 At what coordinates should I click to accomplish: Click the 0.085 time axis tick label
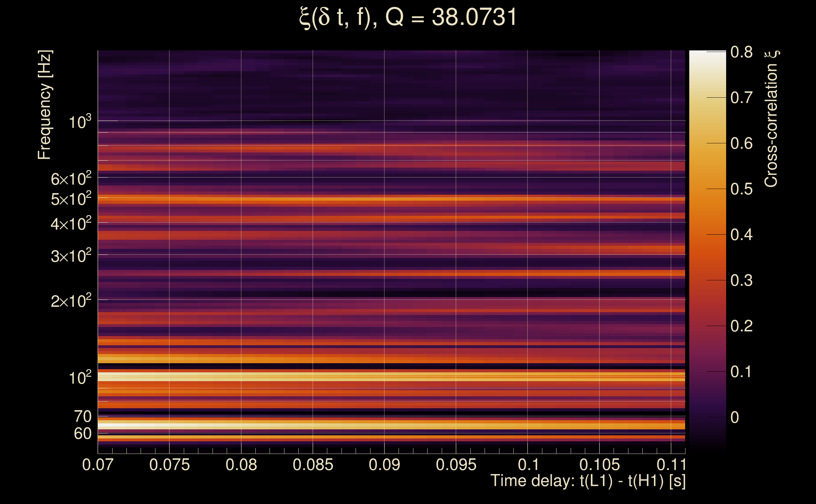tap(312, 465)
